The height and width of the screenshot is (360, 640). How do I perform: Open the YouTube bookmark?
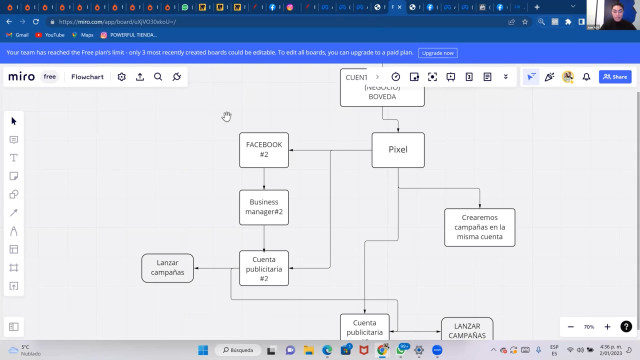[50, 35]
